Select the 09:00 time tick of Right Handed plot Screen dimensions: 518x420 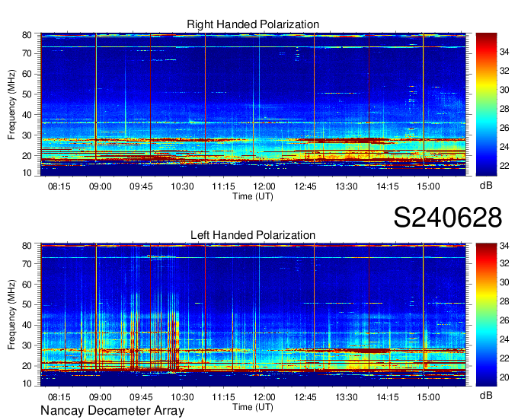(100, 186)
